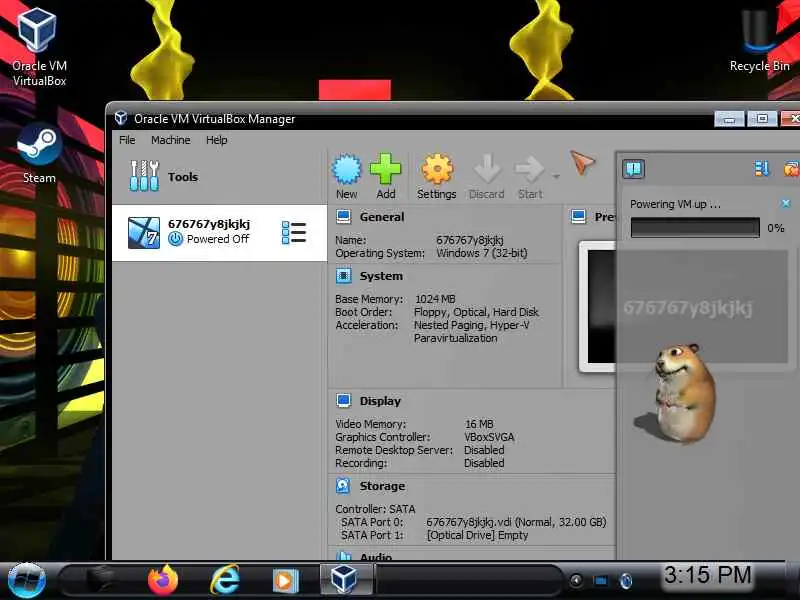This screenshot has height=600, width=800.
Task: Click the Preview section icon
Action: click(579, 217)
